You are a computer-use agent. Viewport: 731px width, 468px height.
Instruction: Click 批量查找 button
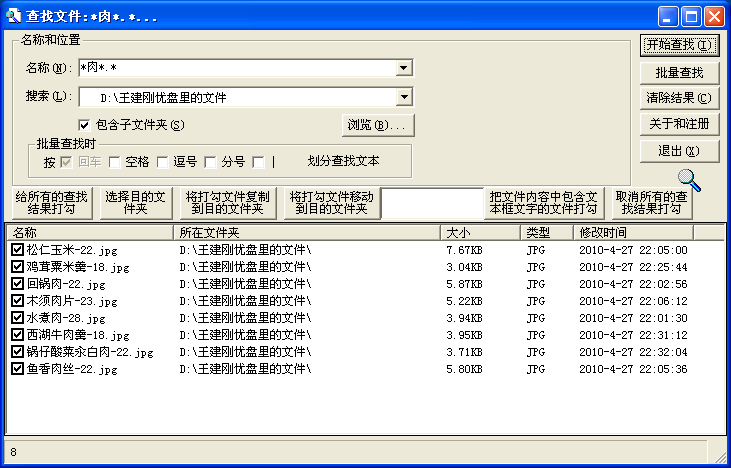pos(679,73)
